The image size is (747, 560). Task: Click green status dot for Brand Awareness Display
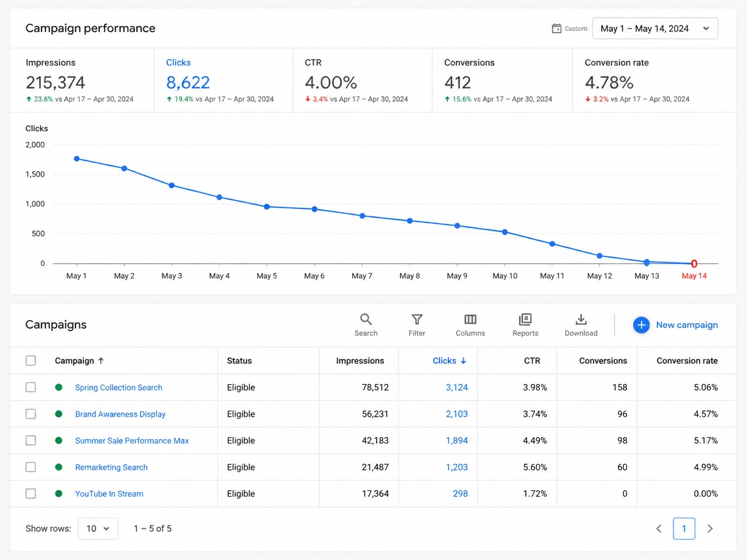click(x=59, y=414)
